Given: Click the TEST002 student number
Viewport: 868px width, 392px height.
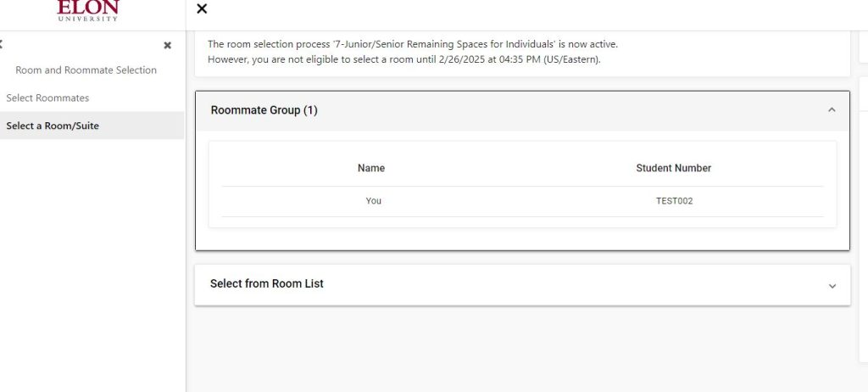Looking at the screenshot, I should pyautogui.click(x=674, y=201).
